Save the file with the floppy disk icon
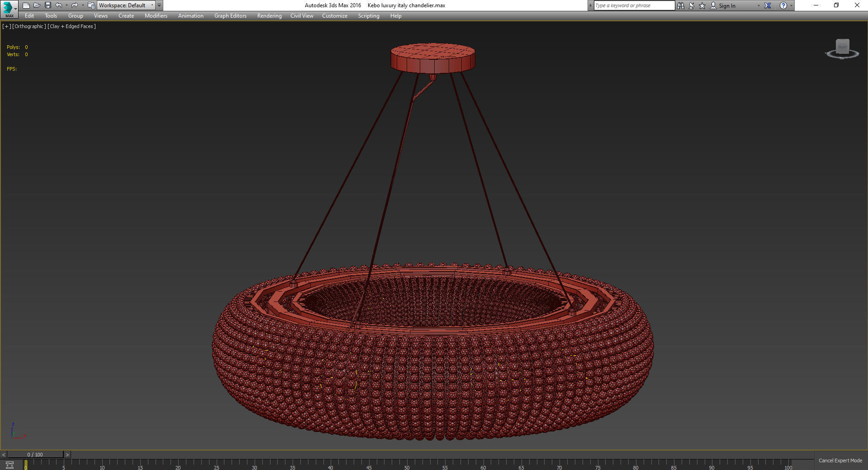 tap(47, 5)
